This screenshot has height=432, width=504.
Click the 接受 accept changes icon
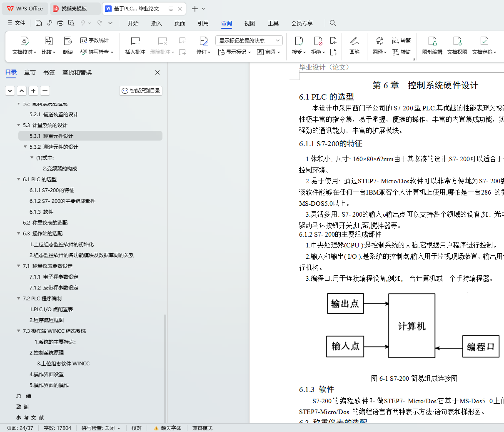point(299,41)
